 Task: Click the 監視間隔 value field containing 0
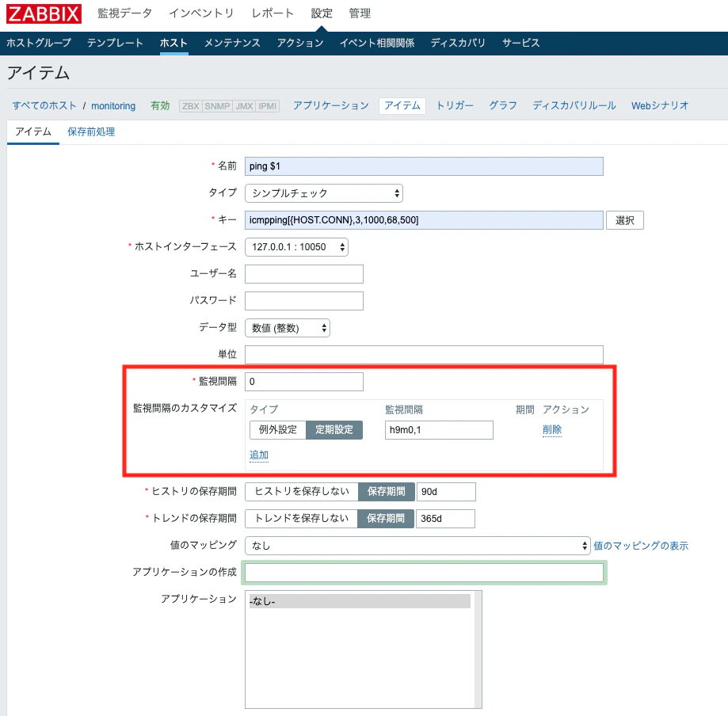304,382
